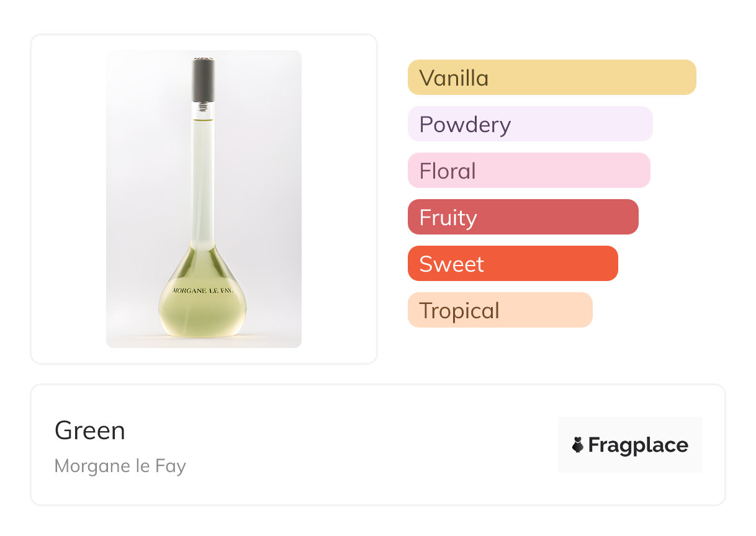Select the peach Tropical accord bar

[500, 310]
